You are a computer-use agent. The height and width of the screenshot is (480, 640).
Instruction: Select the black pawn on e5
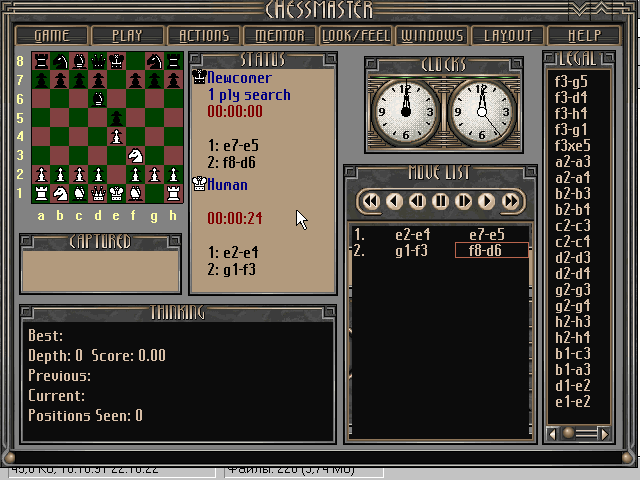117,118
